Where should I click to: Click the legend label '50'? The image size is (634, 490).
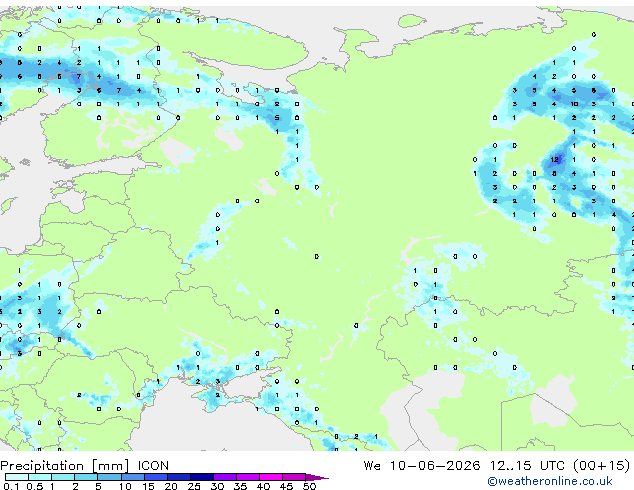click(309, 486)
